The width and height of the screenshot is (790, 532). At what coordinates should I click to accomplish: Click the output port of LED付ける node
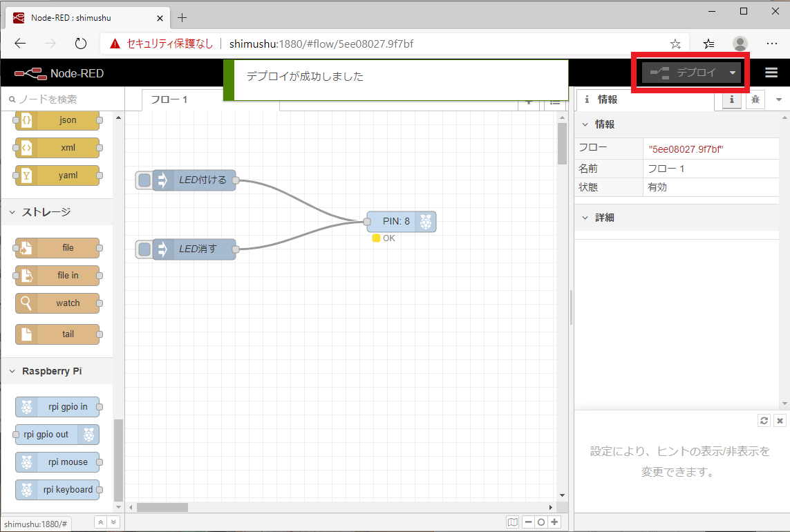point(235,180)
